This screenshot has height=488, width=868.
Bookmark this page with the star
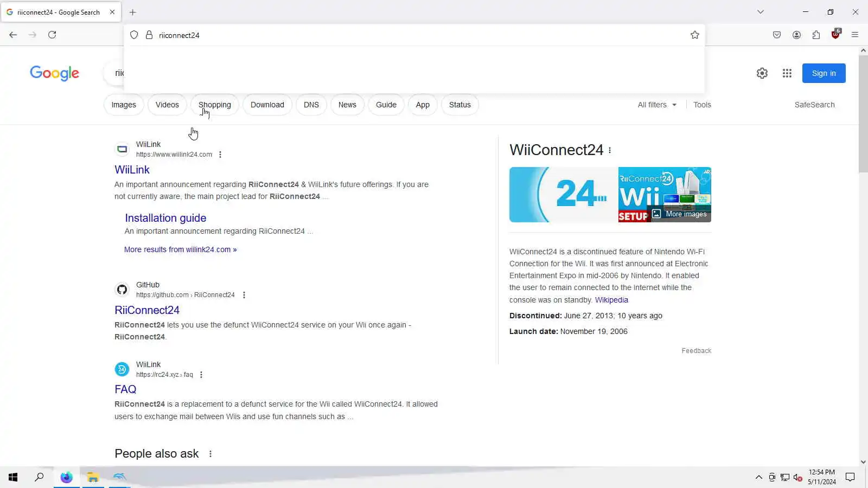pos(695,35)
